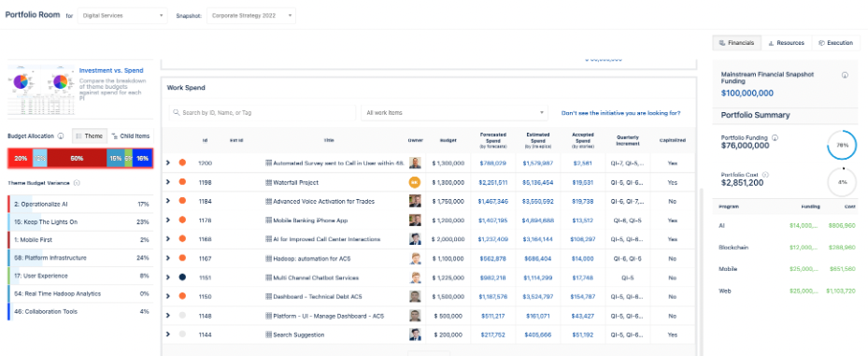Open the Financials view tab
Viewport: 868px width, 356px height.
click(x=736, y=43)
